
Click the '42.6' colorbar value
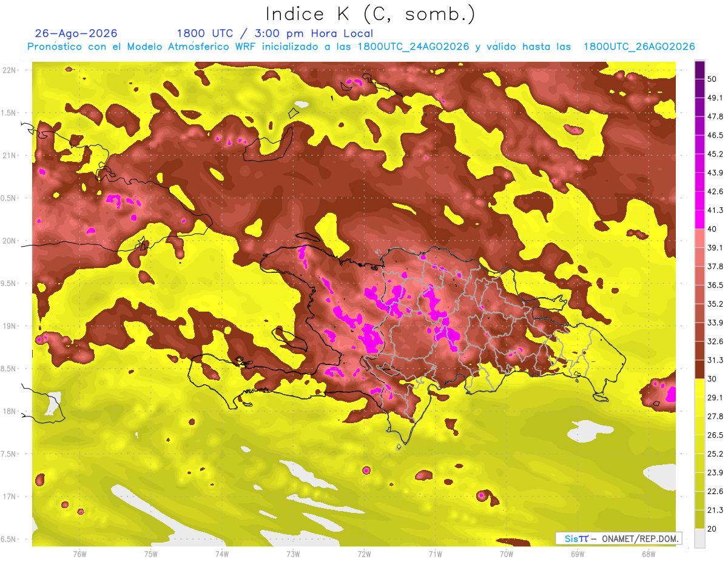pos(715,192)
